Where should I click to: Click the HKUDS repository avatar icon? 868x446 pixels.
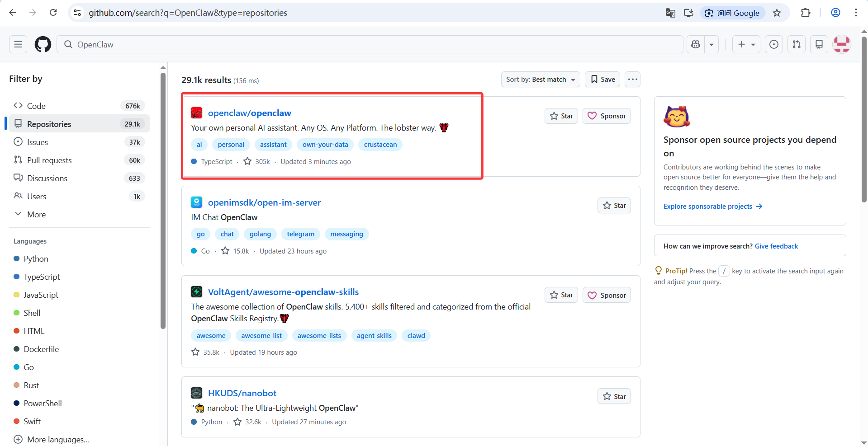pos(196,393)
